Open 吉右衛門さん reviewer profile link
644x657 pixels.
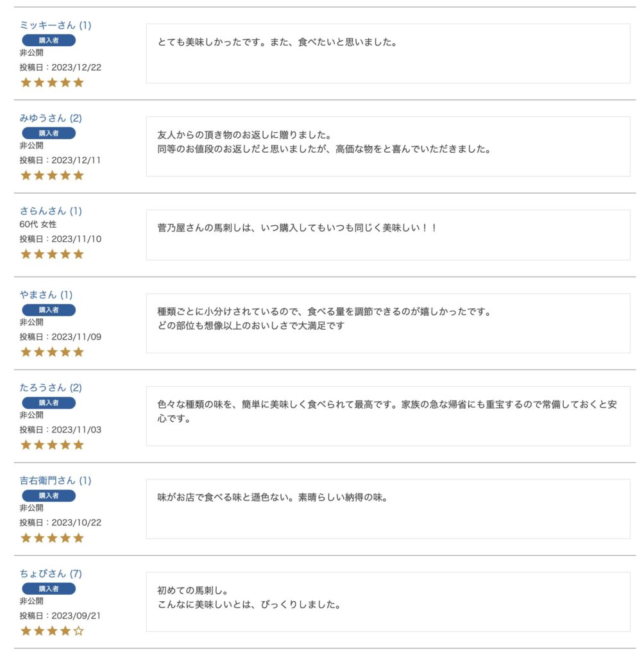pyautogui.click(x=55, y=481)
